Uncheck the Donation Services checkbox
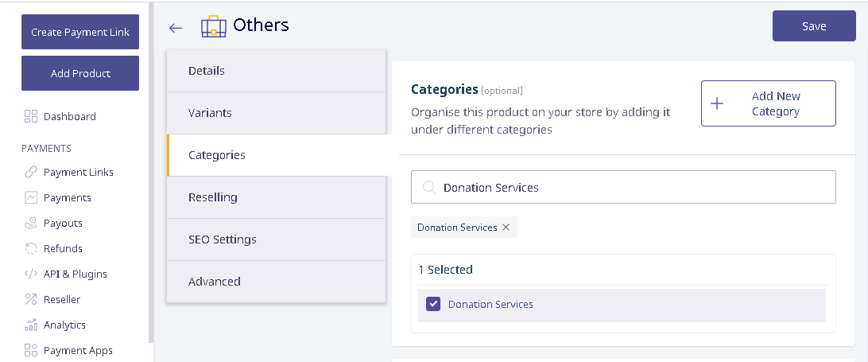Image resolution: width=868 pixels, height=362 pixels. click(433, 304)
